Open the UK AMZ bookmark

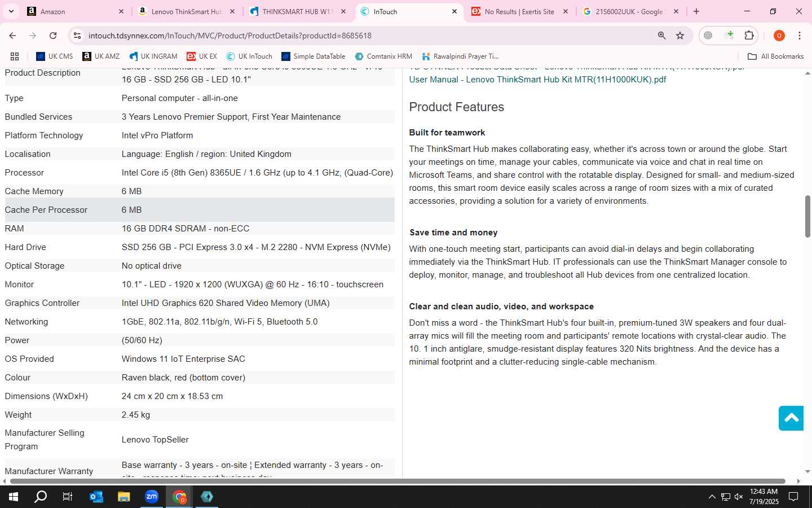(101, 56)
